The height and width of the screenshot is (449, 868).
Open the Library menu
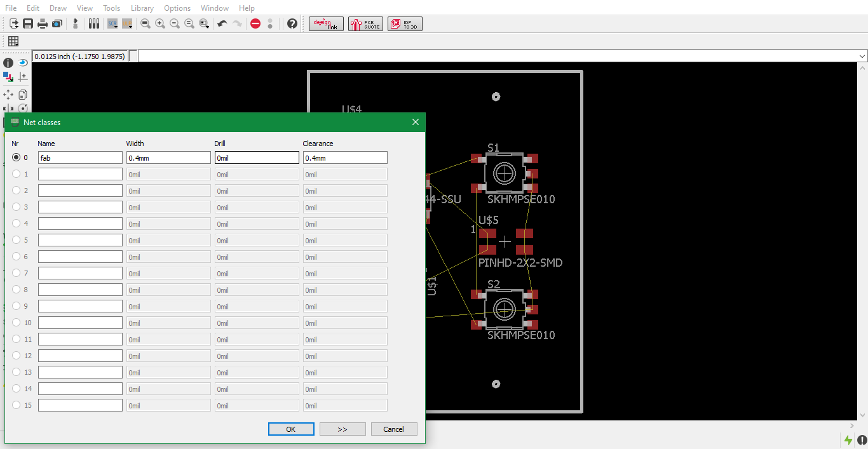(142, 8)
